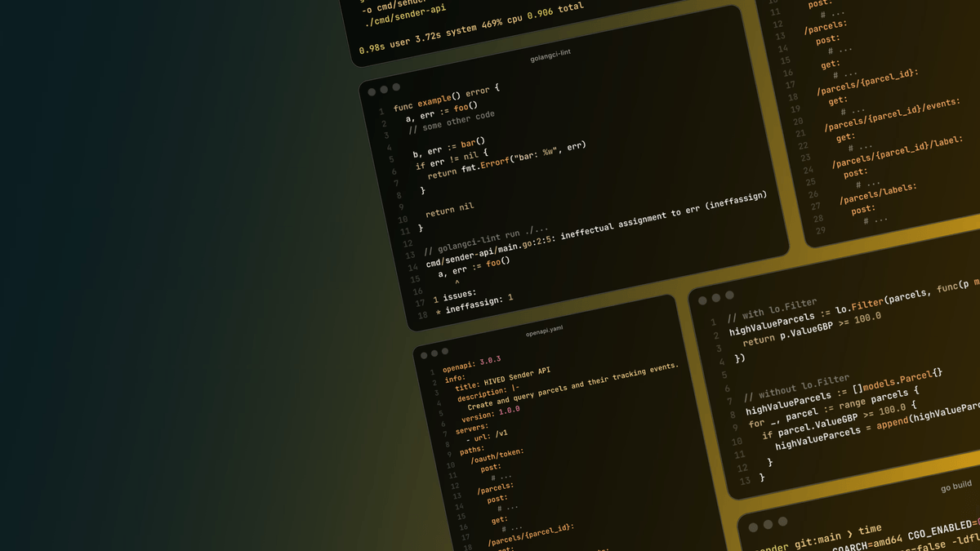Click first dot of lo.Filter code window
This screenshot has width=980, height=551.
coord(702,301)
